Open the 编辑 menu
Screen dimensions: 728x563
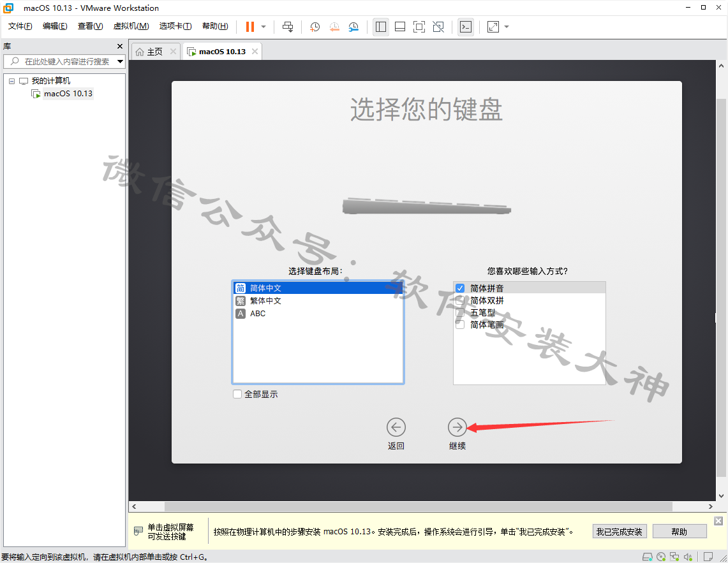(55, 26)
